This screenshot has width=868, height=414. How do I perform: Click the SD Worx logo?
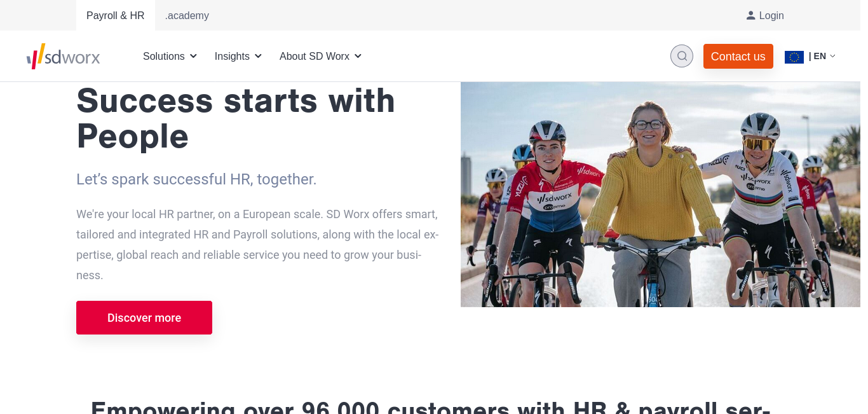click(63, 56)
